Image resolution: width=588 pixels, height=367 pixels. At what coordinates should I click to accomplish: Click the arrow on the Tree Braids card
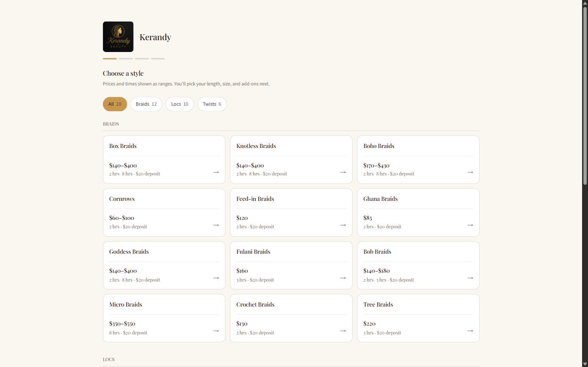[x=470, y=331]
